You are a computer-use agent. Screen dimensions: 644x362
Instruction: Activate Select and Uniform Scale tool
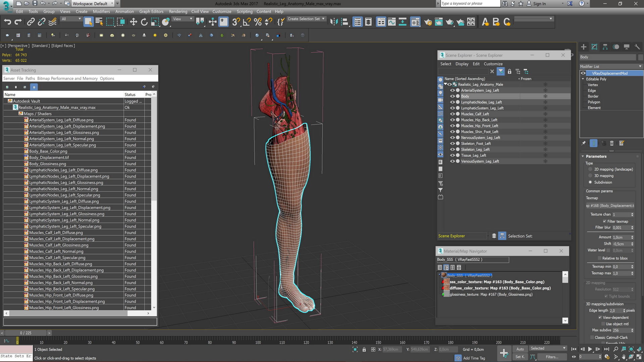(155, 22)
